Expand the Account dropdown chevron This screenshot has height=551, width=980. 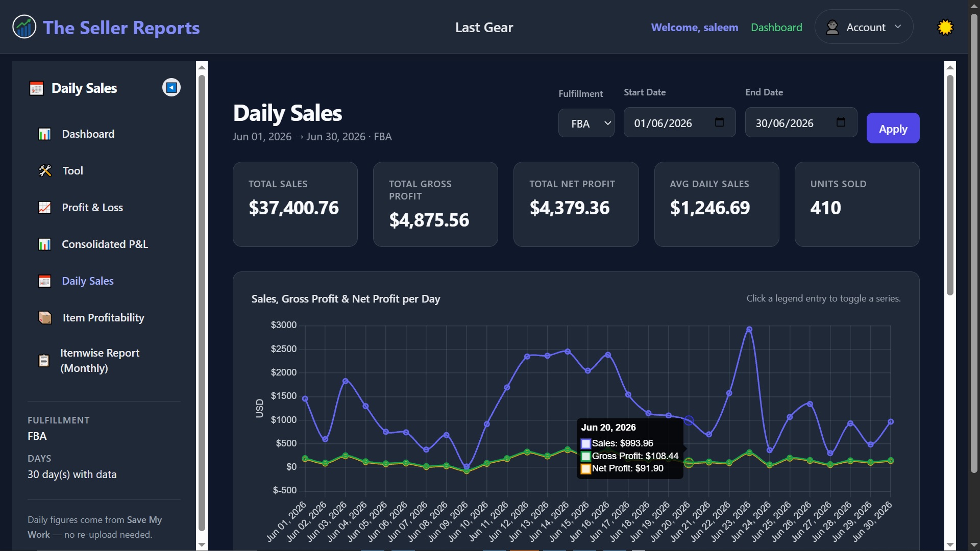(x=898, y=27)
